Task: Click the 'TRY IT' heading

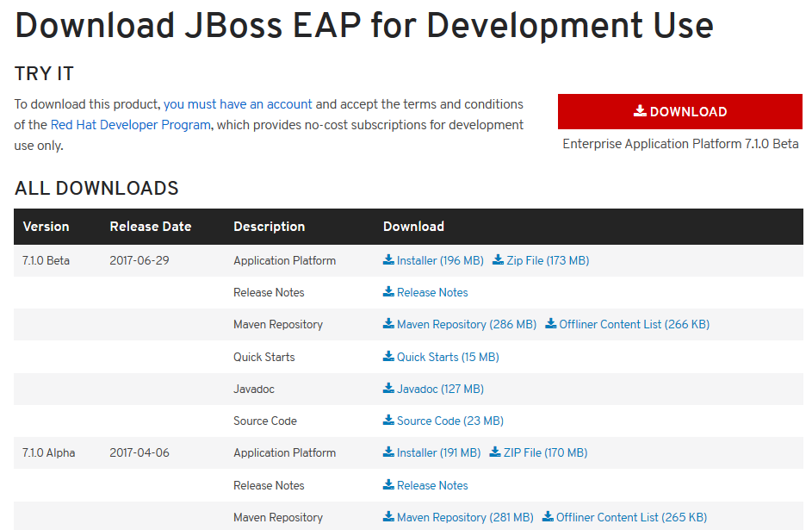Action: (x=44, y=73)
